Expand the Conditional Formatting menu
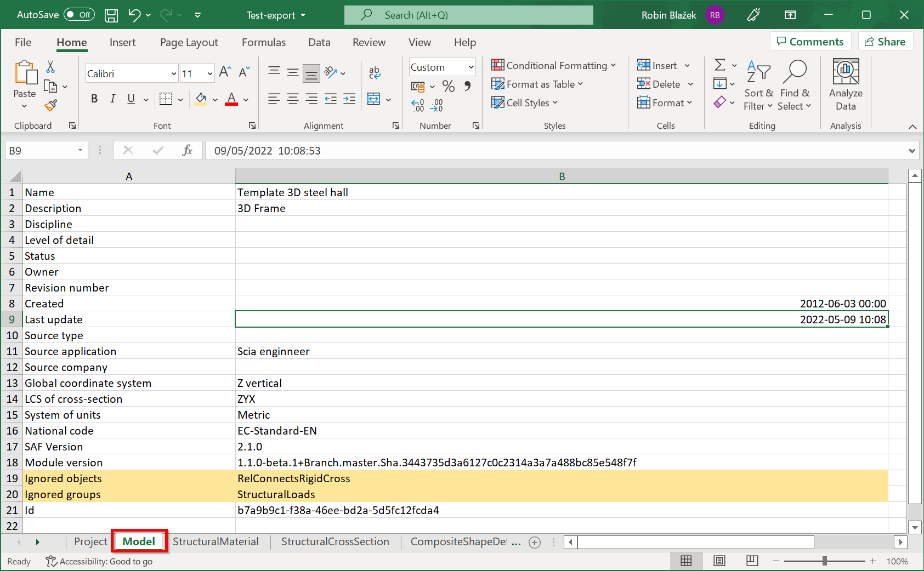924x571 pixels. [554, 66]
